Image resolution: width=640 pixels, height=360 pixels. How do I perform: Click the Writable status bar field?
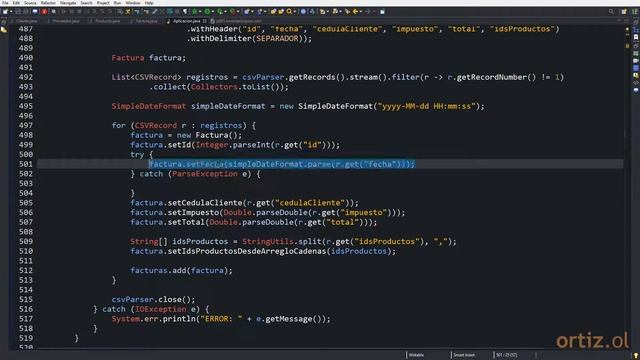(x=416, y=355)
